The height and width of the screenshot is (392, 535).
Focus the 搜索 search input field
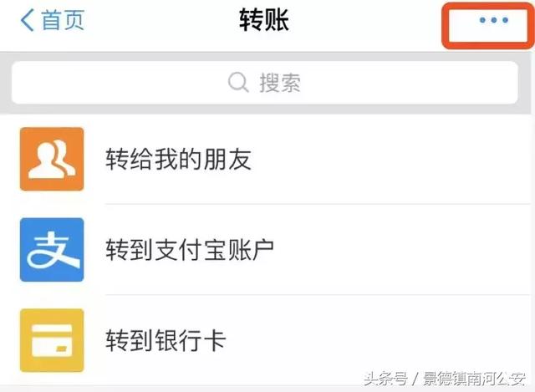click(265, 83)
